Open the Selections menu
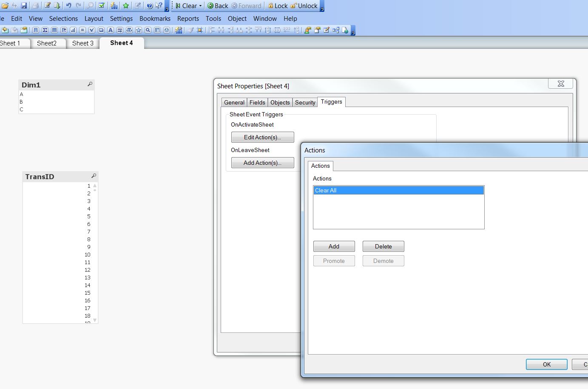 pos(63,19)
